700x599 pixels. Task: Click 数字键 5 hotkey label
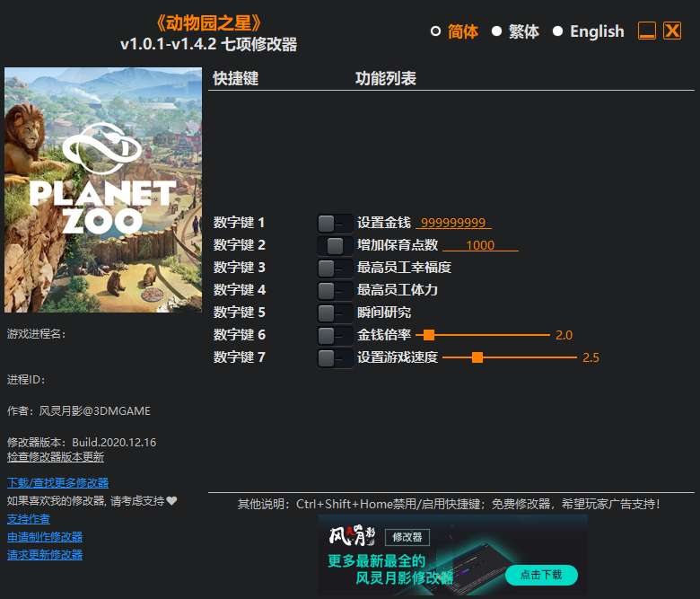(x=240, y=313)
